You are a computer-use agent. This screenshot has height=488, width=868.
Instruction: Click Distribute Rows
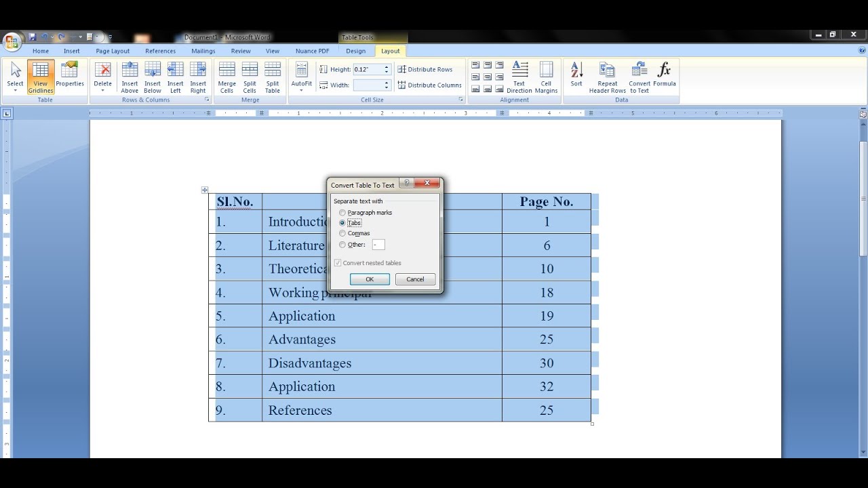point(425,69)
